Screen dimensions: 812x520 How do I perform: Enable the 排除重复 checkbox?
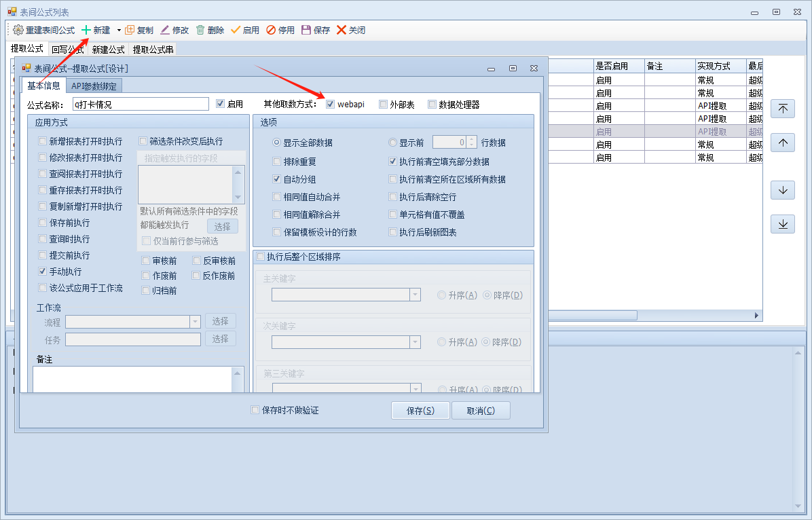[x=276, y=162]
